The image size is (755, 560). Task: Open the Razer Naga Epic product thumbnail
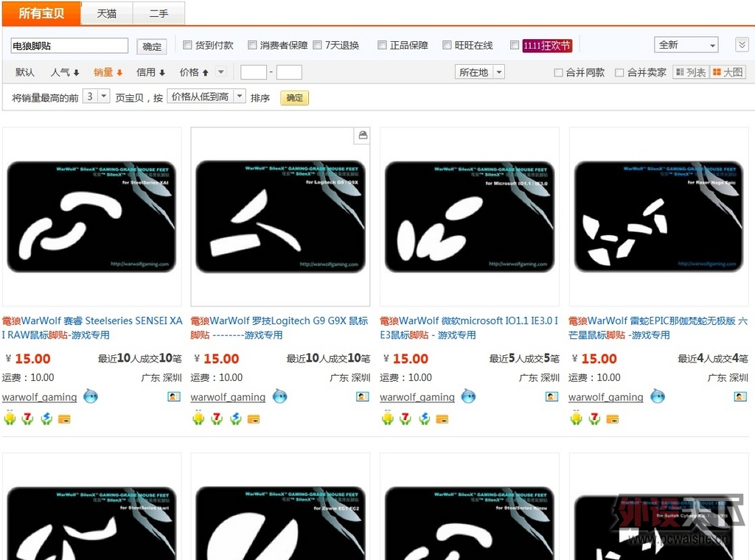658,217
